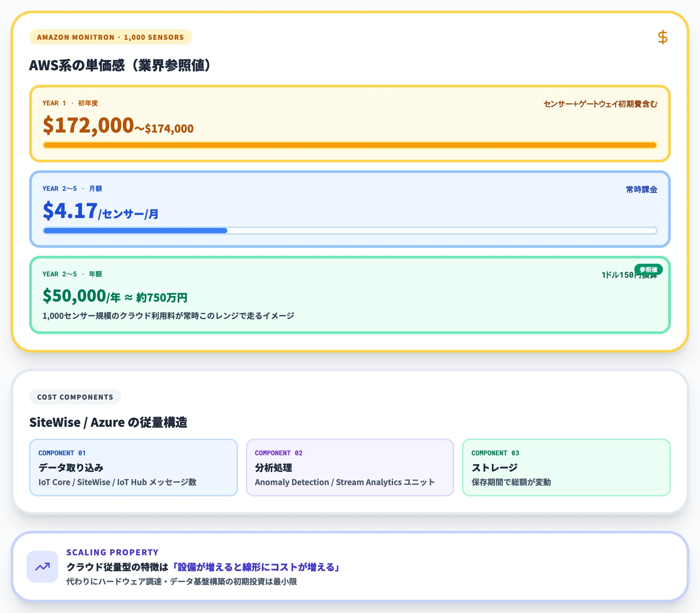Click the COMPONENT 02 label
The image size is (700, 613).
278,453
